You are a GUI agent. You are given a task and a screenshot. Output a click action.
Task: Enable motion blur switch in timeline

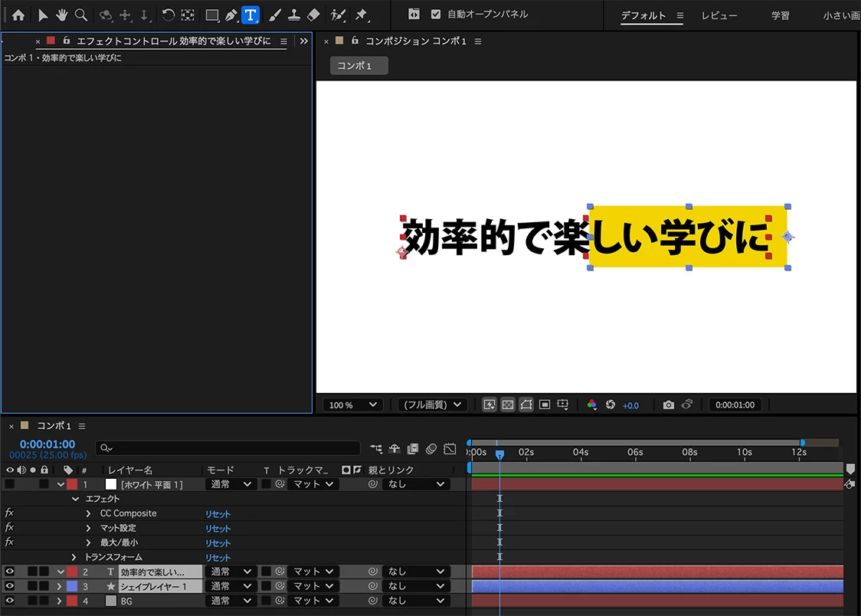coord(431,448)
